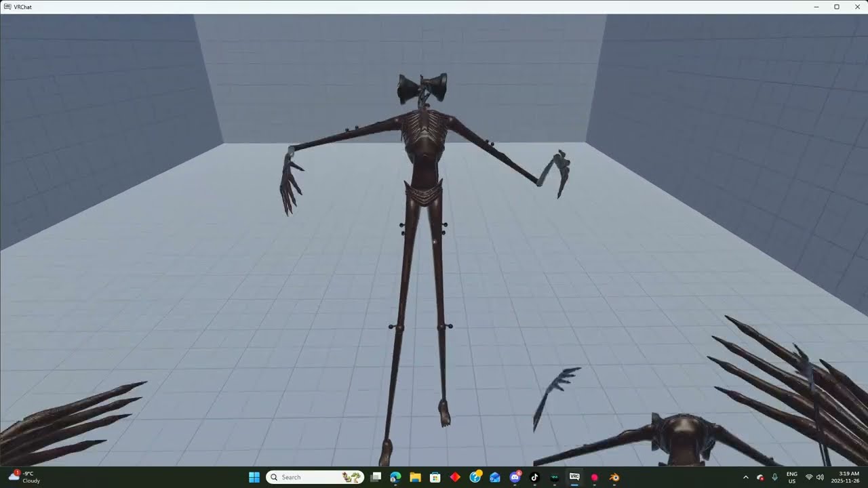Click the OneDrive error tray icon
868x488 pixels.
click(x=760, y=477)
